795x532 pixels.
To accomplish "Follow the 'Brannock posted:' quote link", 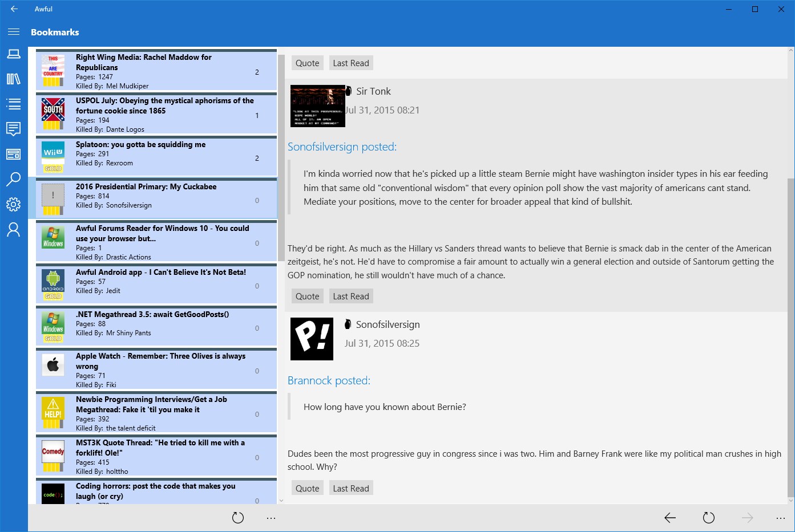I will tap(329, 380).
